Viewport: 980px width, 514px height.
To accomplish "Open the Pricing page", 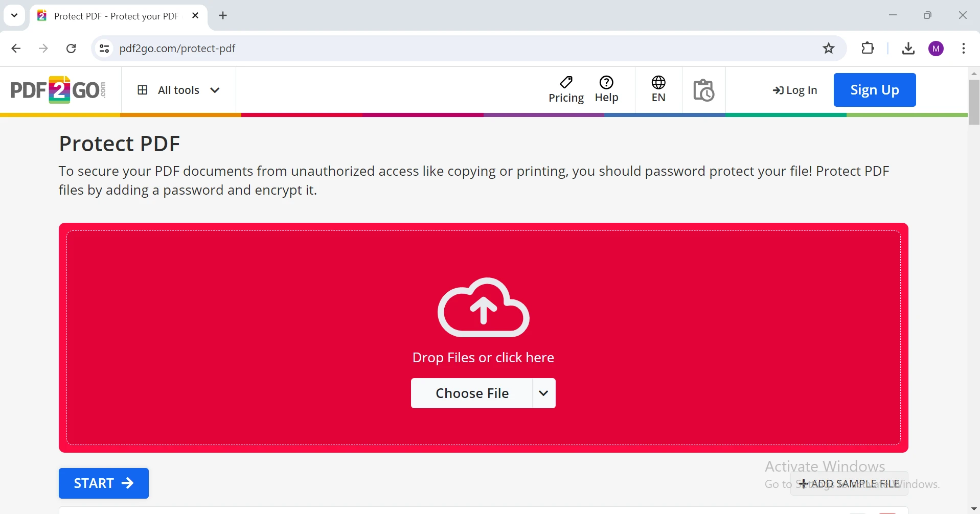I will tap(566, 90).
